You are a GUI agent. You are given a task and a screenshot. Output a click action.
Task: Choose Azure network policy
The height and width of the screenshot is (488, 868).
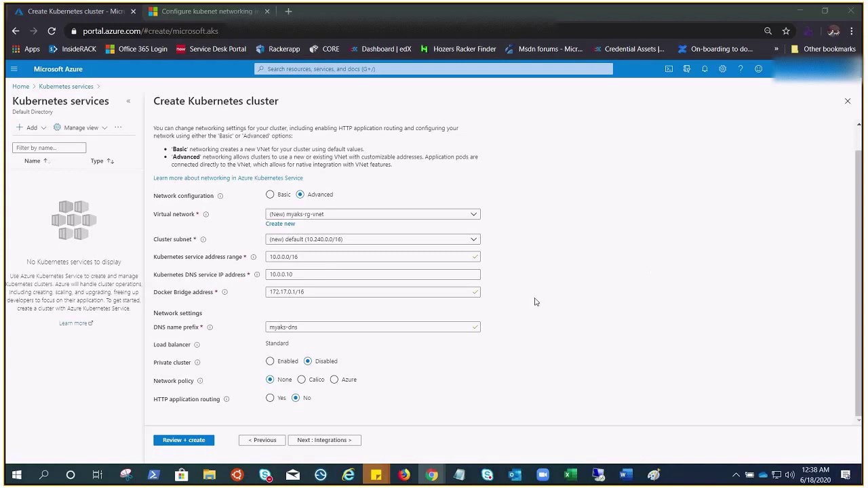coord(334,380)
